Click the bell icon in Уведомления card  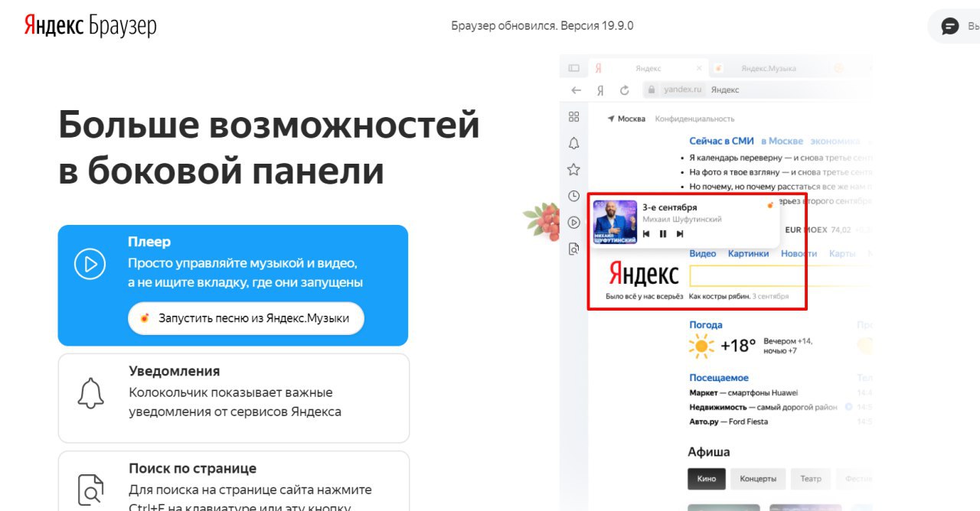tap(91, 393)
